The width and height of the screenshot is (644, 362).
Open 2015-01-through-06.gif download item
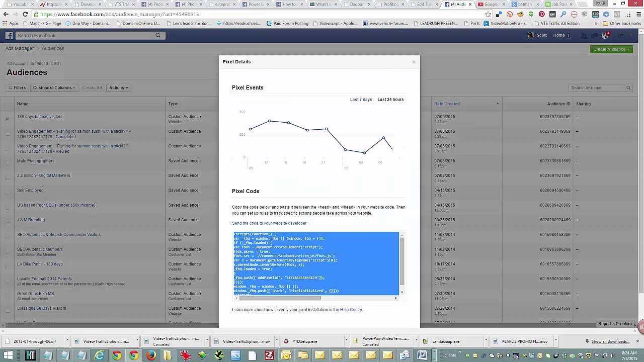point(35,341)
